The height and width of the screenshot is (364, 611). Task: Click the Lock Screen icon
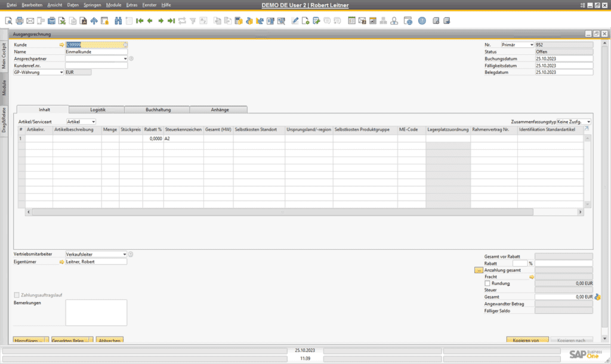click(x=104, y=21)
